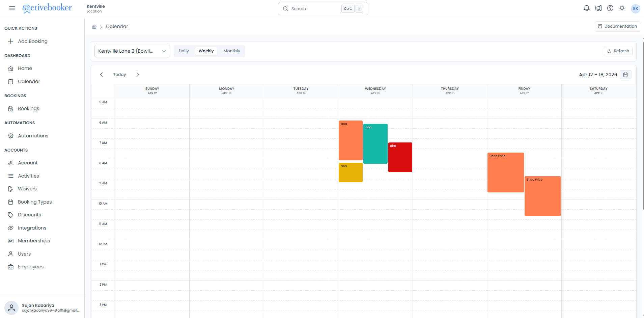Click the Employees briefcase icon
Image resolution: width=644 pixels, height=318 pixels.
[x=11, y=267]
